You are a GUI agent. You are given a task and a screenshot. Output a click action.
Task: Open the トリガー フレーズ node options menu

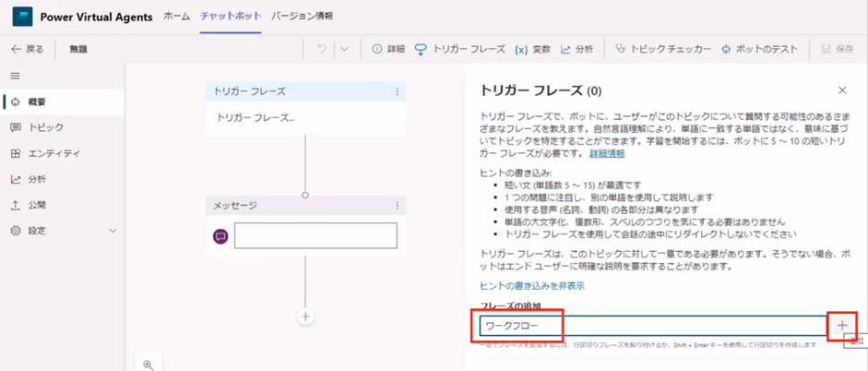(x=397, y=91)
